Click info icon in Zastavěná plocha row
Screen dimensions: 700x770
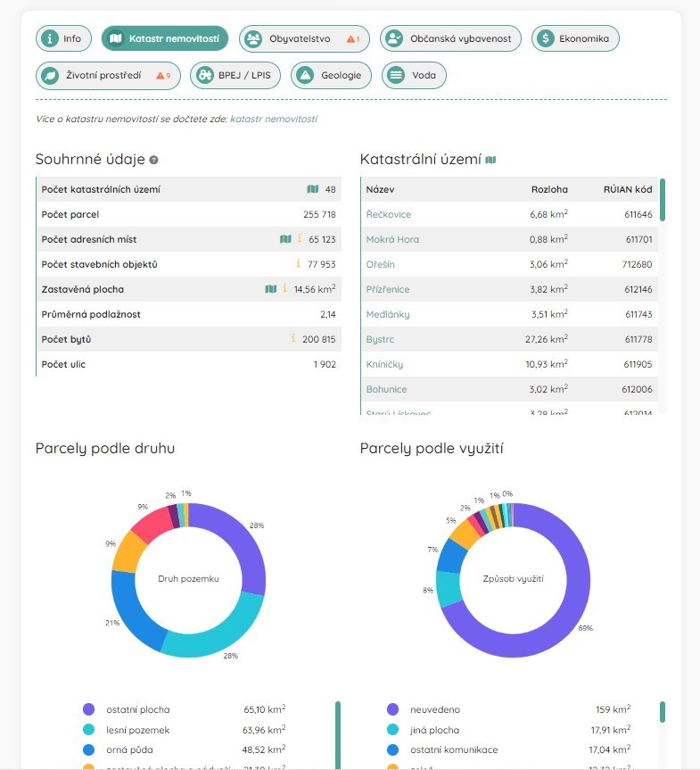[x=284, y=288]
